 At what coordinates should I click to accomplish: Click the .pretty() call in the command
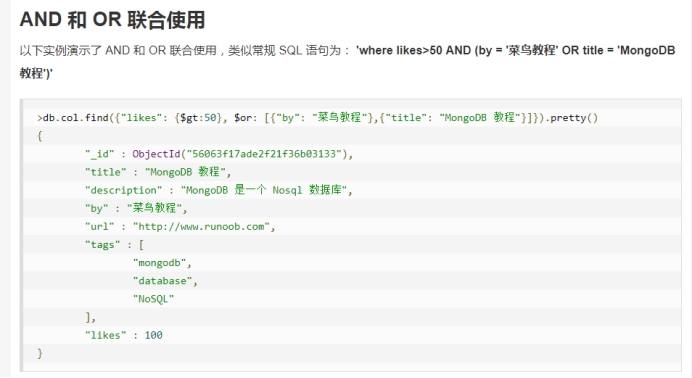coord(571,118)
